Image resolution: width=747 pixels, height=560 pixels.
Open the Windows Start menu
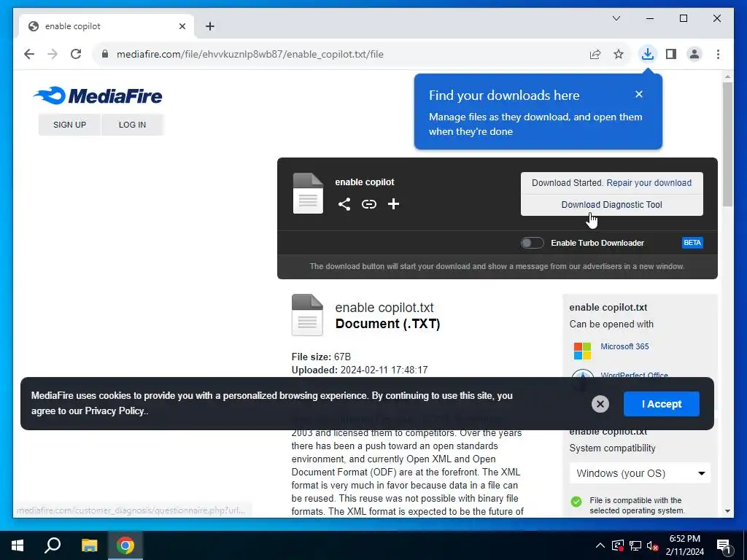(18, 545)
